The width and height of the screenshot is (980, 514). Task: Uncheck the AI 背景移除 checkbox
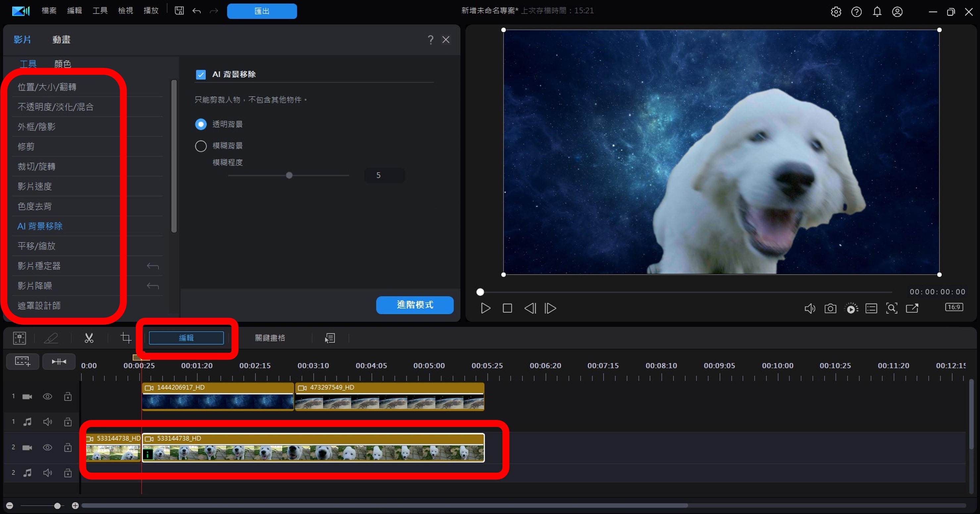pyautogui.click(x=200, y=74)
